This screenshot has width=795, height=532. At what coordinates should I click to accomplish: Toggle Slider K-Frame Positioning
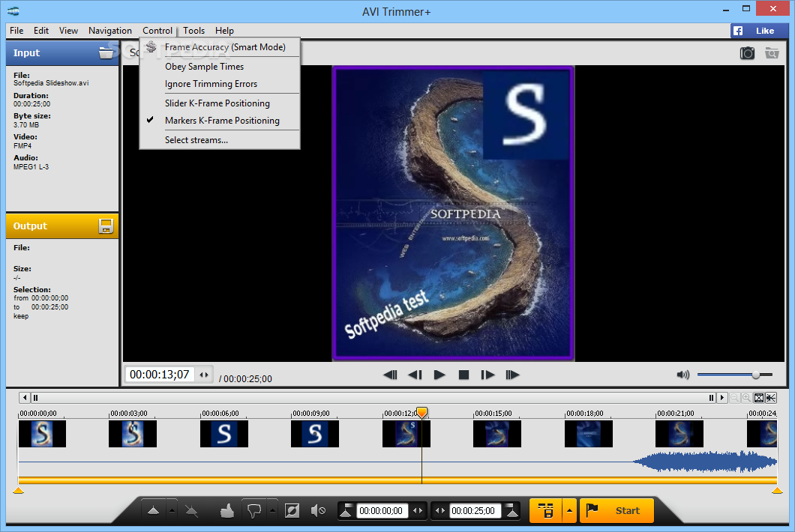point(220,103)
